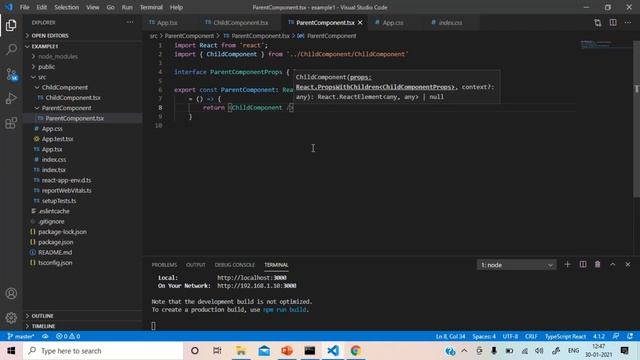
Task: Switch to the App.tsx editor tab
Action: click(167, 23)
